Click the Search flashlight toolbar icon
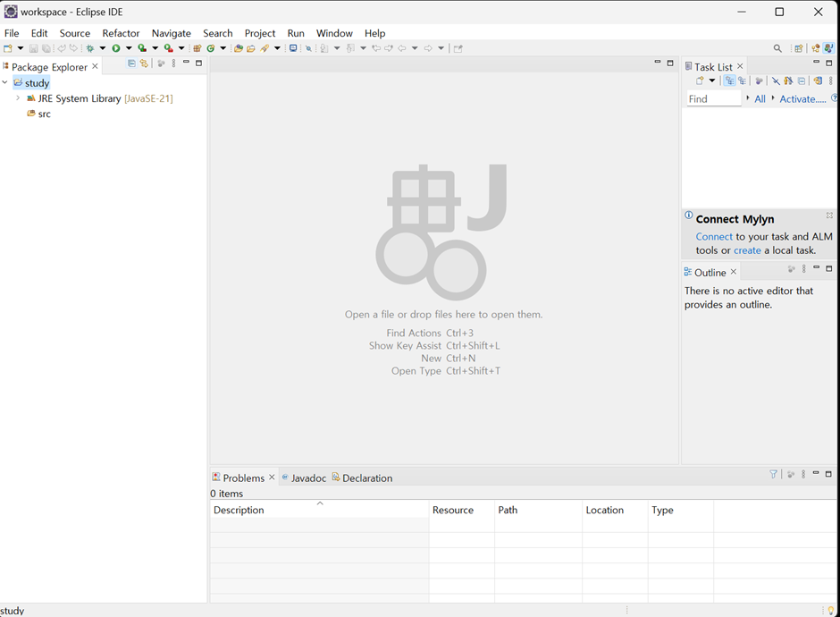 pos(265,48)
